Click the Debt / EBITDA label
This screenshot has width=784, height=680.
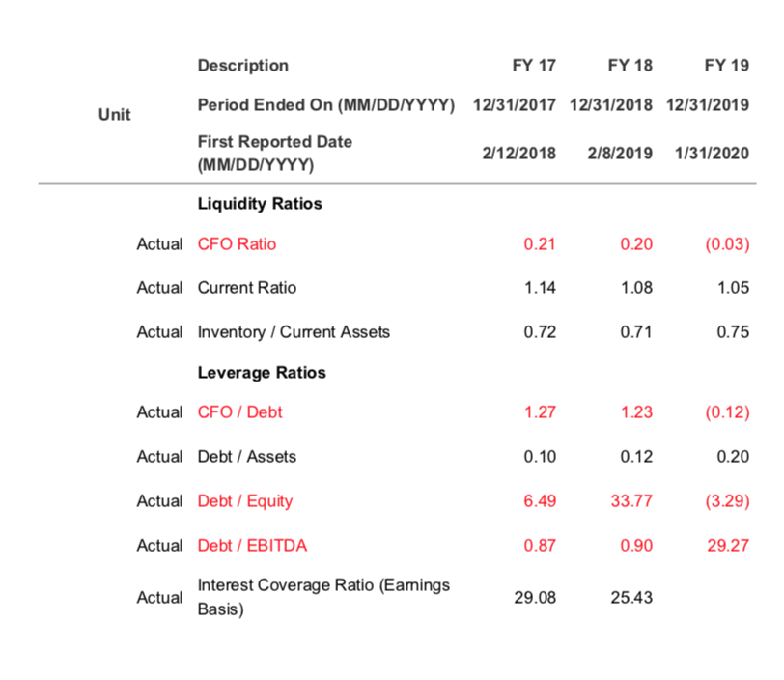(252, 546)
